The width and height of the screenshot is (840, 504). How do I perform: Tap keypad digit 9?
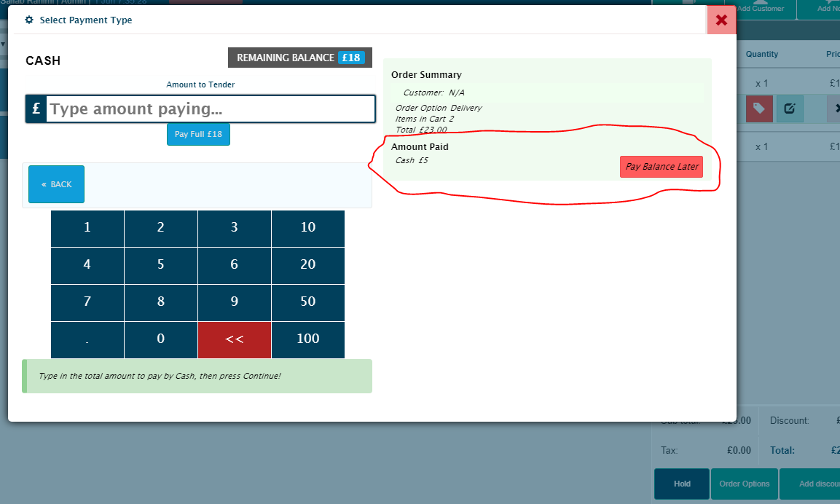(234, 302)
